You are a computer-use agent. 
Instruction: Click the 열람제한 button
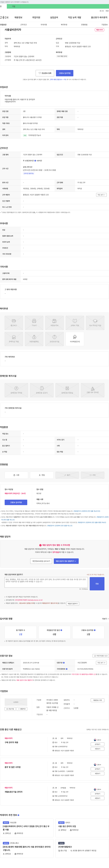coord(22,709)
